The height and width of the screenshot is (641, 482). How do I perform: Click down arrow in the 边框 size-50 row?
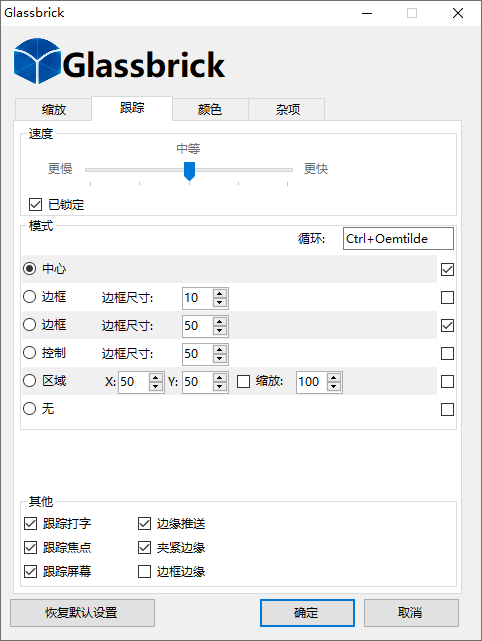pos(220,331)
